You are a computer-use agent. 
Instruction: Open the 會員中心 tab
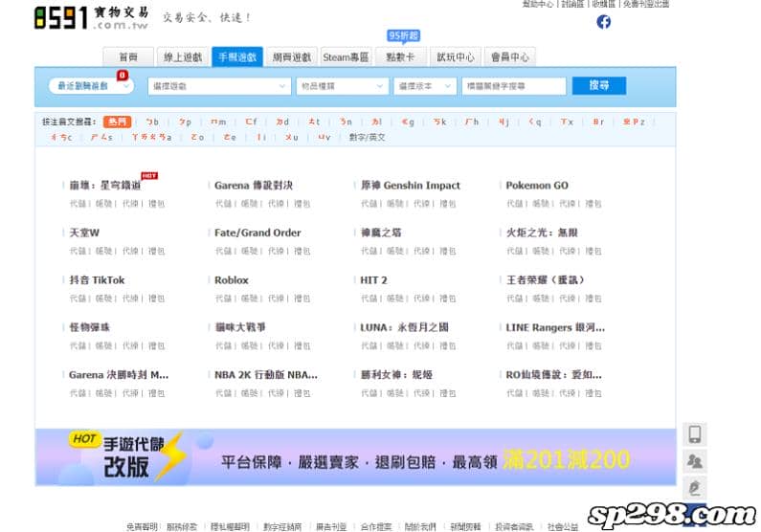pyautogui.click(x=509, y=56)
